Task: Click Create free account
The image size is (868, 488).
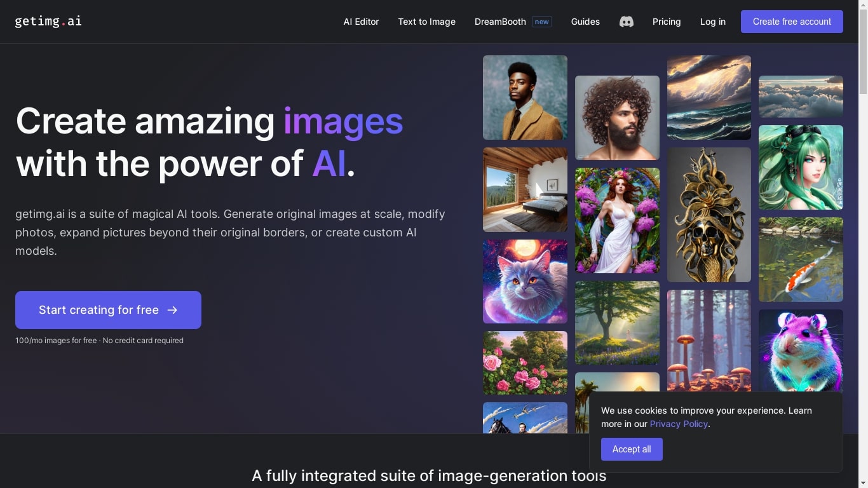Action: click(791, 22)
